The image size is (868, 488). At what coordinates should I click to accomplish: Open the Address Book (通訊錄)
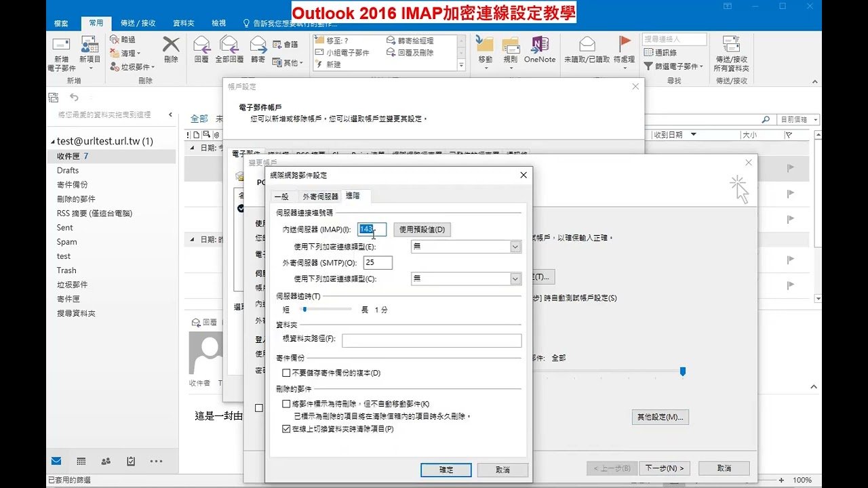tap(660, 53)
